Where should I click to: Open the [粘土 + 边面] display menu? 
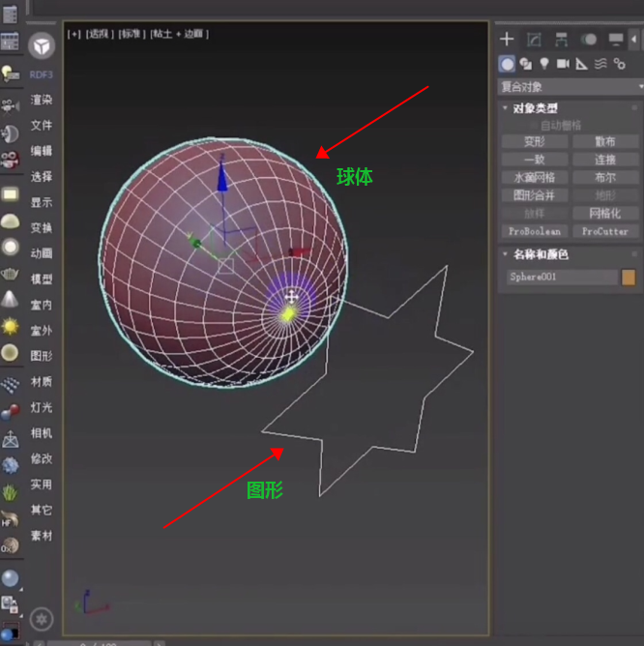point(180,34)
